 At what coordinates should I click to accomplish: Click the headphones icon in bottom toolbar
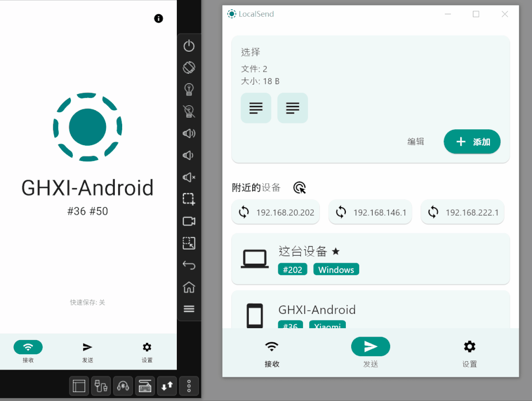pyautogui.click(x=123, y=386)
